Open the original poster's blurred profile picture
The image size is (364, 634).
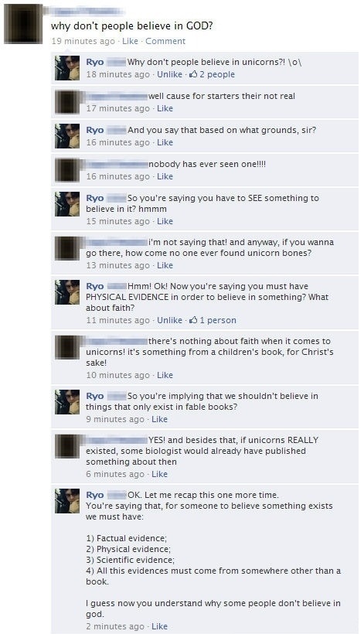click(23, 24)
